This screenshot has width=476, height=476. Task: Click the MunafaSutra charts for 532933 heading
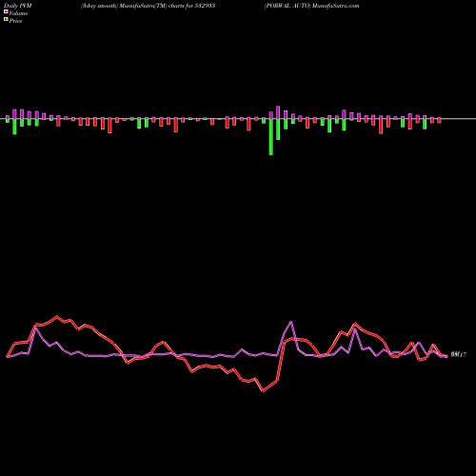tap(149, 6)
